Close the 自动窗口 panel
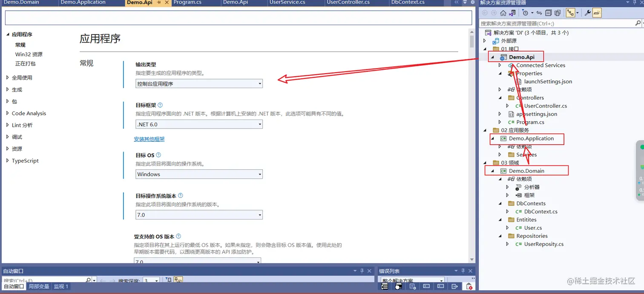 click(369, 271)
